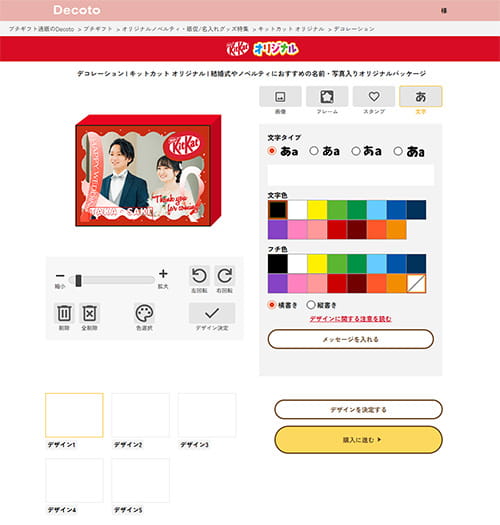Pick orange text color
The width and height of the screenshot is (500, 525).
(396, 230)
